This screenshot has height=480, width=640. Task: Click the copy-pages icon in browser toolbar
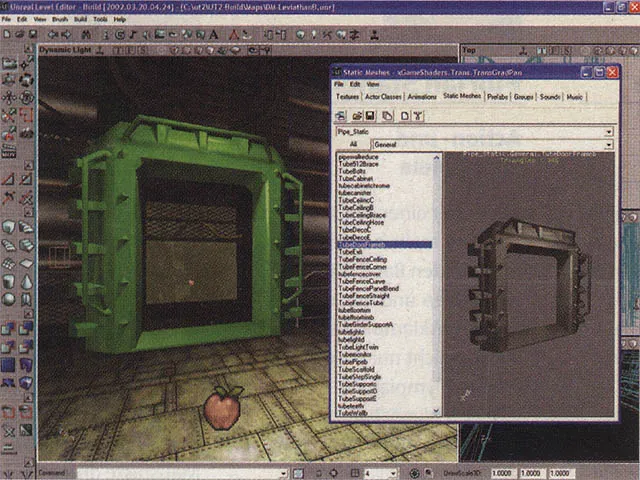coord(387,116)
